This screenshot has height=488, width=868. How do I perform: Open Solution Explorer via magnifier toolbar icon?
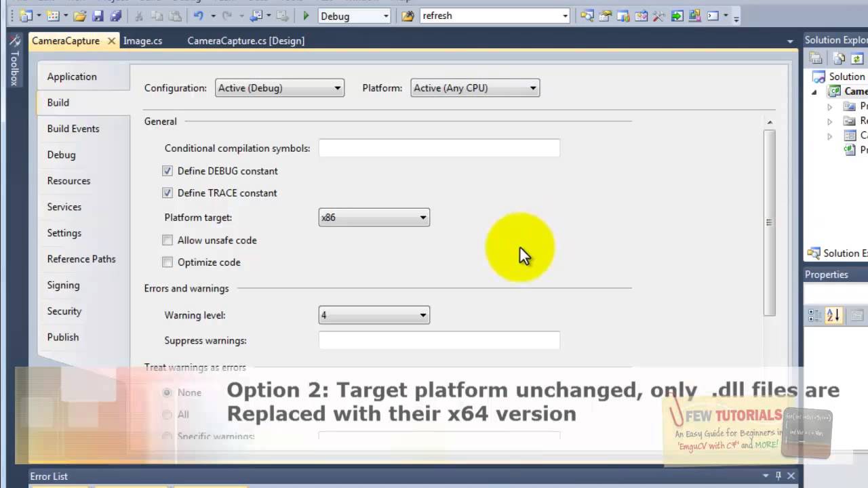pyautogui.click(x=587, y=16)
